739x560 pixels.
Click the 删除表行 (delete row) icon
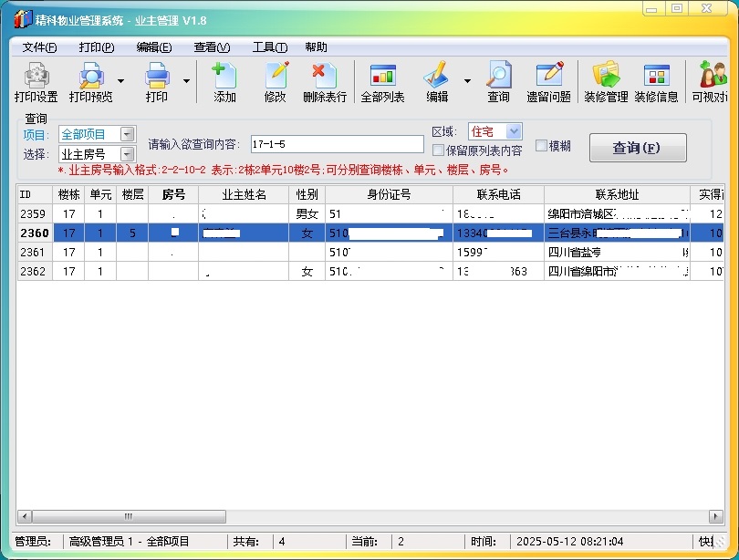325,81
